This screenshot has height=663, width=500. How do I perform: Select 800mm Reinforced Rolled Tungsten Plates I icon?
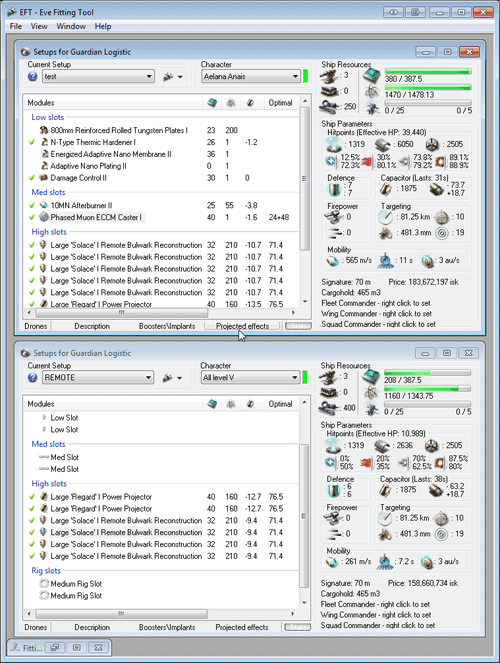[44, 130]
